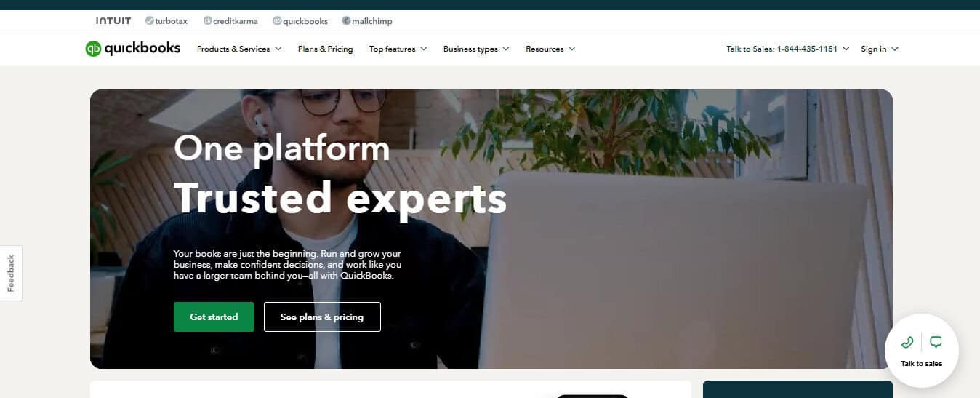This screenshot has width=980, height=398.
Task: Open the Intuit brand link
Action: (x=113, y=21)
